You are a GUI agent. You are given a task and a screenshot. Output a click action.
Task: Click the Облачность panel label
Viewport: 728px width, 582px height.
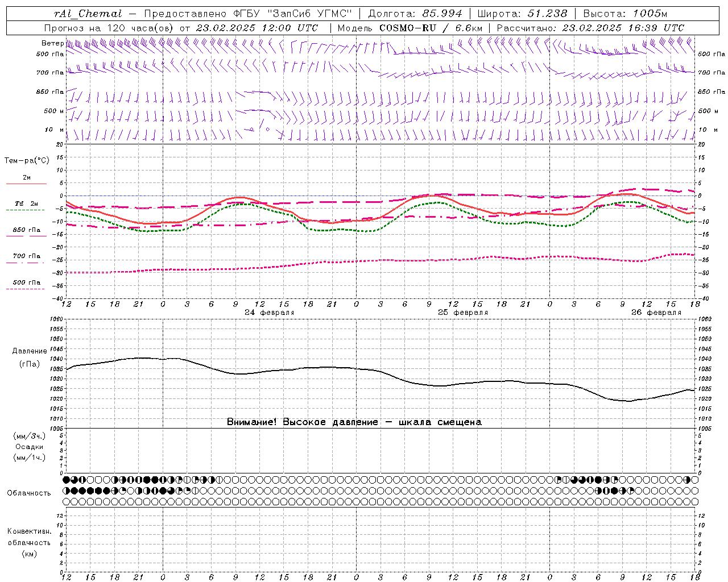[29, 493]
